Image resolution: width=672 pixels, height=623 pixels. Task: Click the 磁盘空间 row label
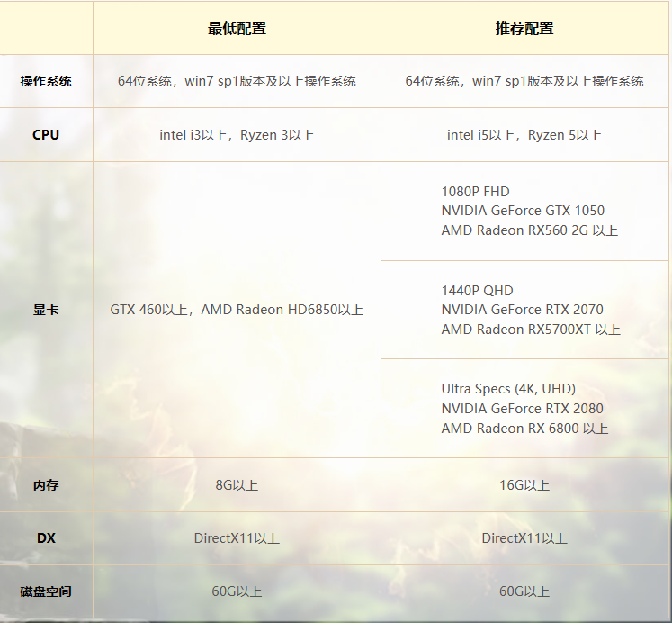click(x=46, y=591)
